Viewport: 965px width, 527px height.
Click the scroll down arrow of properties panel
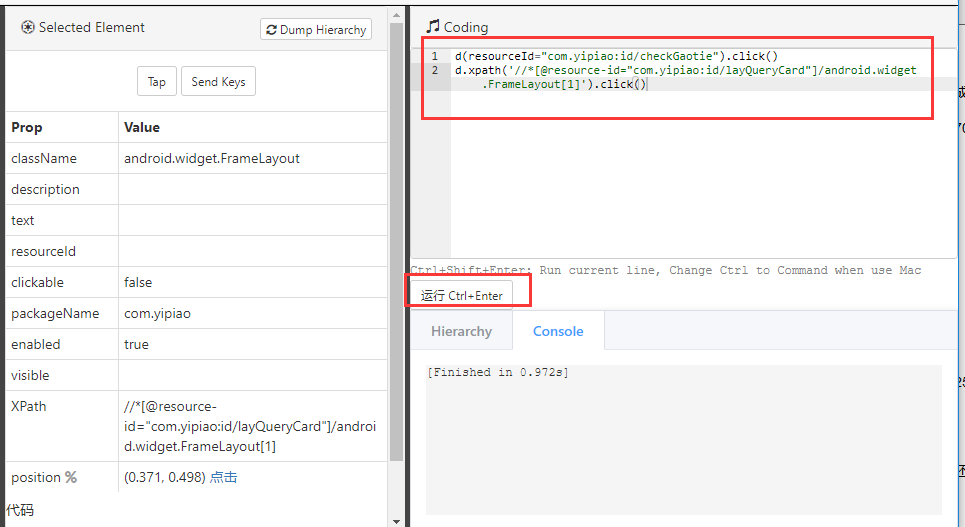tap(396, 521)
